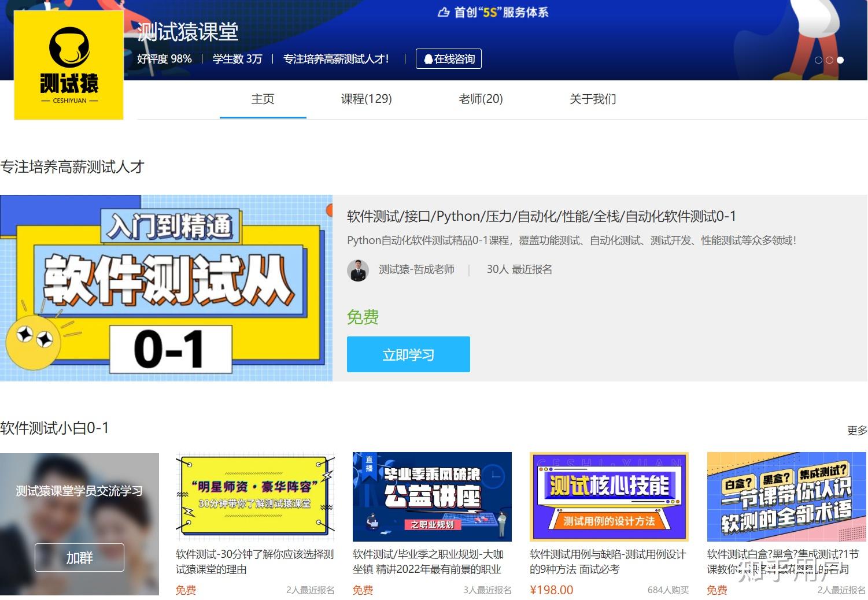Image resolution: width=868 pixels, height=600 pixels.
Task: Open course 软件测试-30分钟了解你应该选择测试猿课堂的理由
Action: tap(255, 562)
